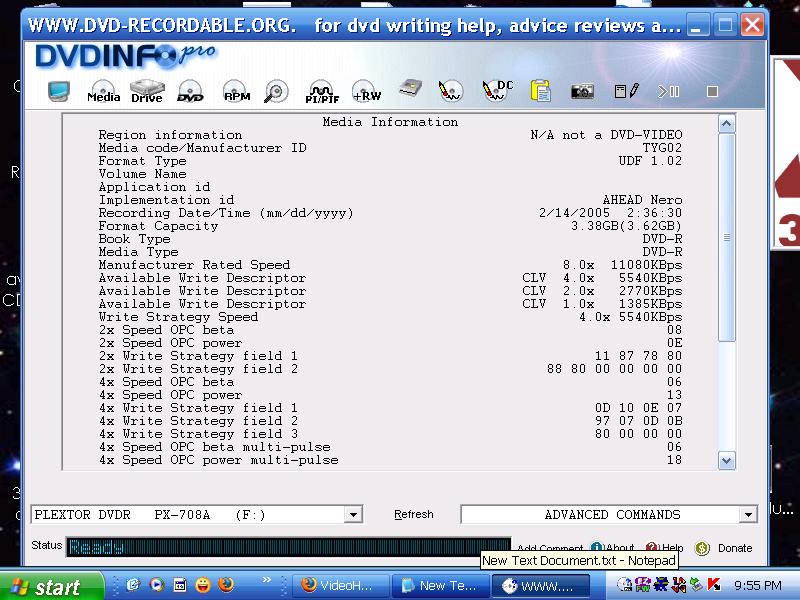800x600 pixels.
Task: Start the PI/PIF error scan tool
Action: (322, 92)
